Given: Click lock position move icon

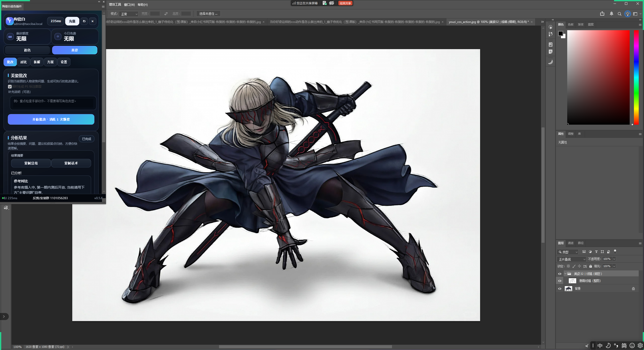Looking at the screenshot, I should pyautogui.click(x=579, y=266).
